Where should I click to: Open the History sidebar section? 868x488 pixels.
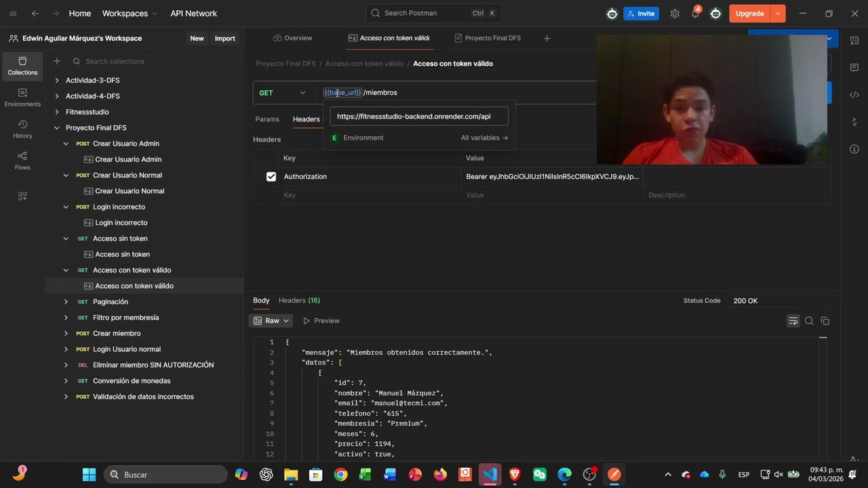coord(22,129)
